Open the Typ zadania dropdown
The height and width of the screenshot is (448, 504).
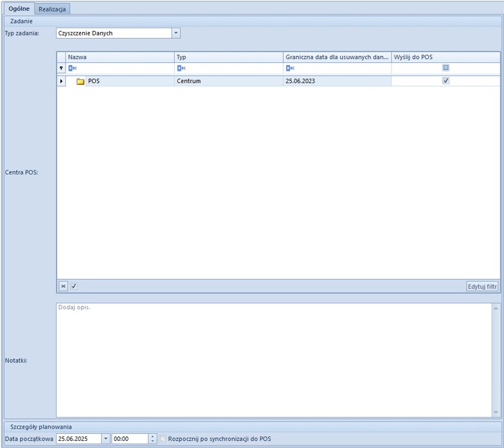(176, 33)
